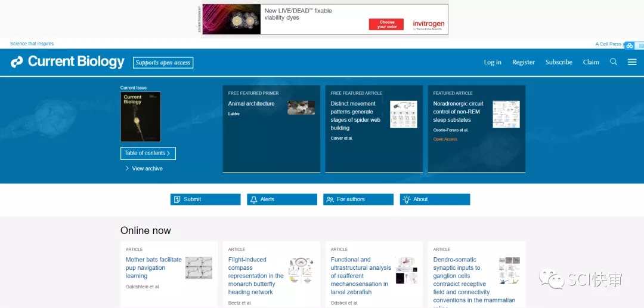Click the Choose your color ad button

coord(387,24)
